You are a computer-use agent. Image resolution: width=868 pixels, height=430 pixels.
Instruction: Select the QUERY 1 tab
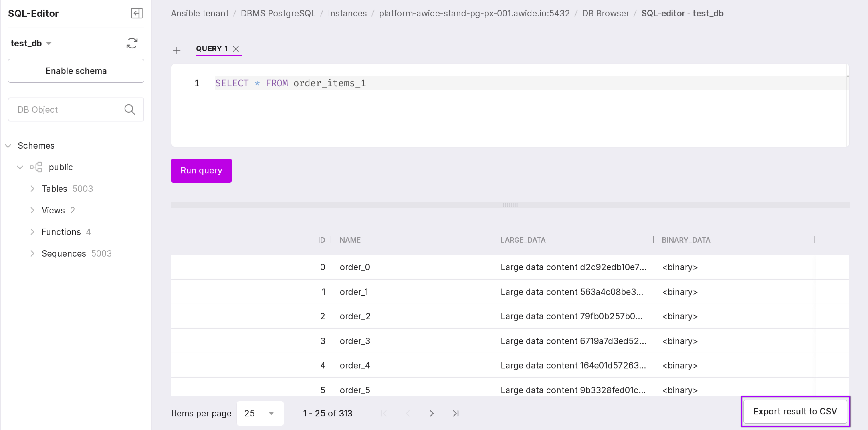click(x=212, y=49)
